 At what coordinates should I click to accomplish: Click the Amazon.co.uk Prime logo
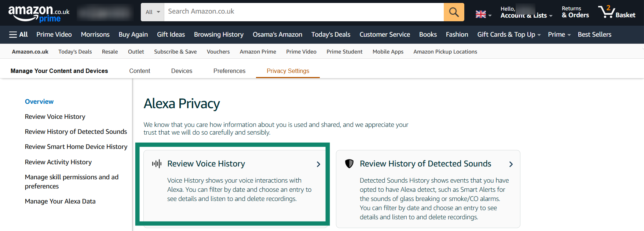pyautogui.click(x=39, y=13)
